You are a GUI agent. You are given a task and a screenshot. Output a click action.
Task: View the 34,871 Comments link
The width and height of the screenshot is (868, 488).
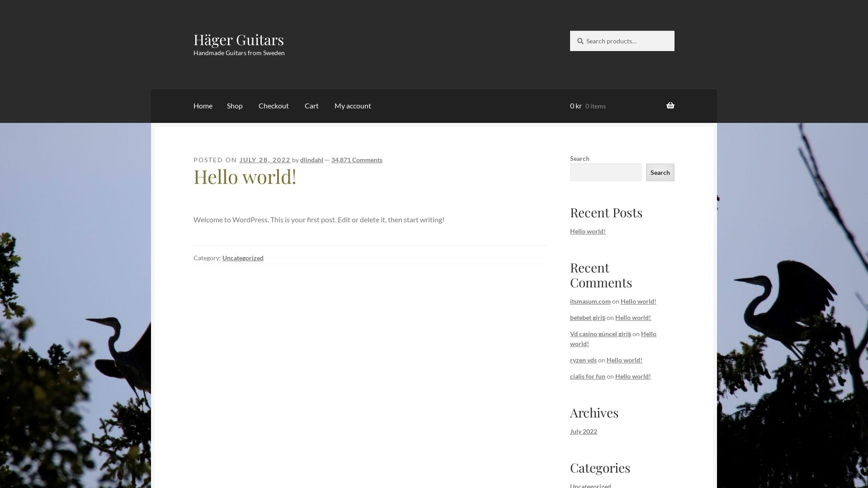[x=357, y=160]
